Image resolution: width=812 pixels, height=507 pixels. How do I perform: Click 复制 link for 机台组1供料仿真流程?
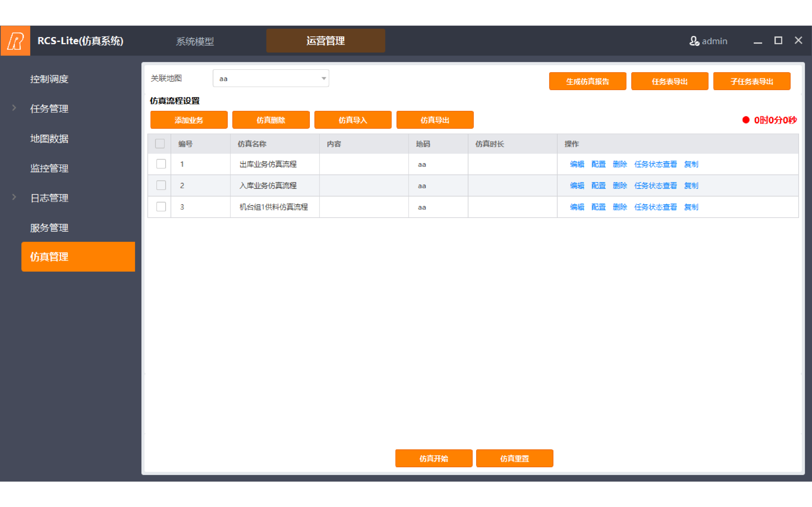(691, 207)
